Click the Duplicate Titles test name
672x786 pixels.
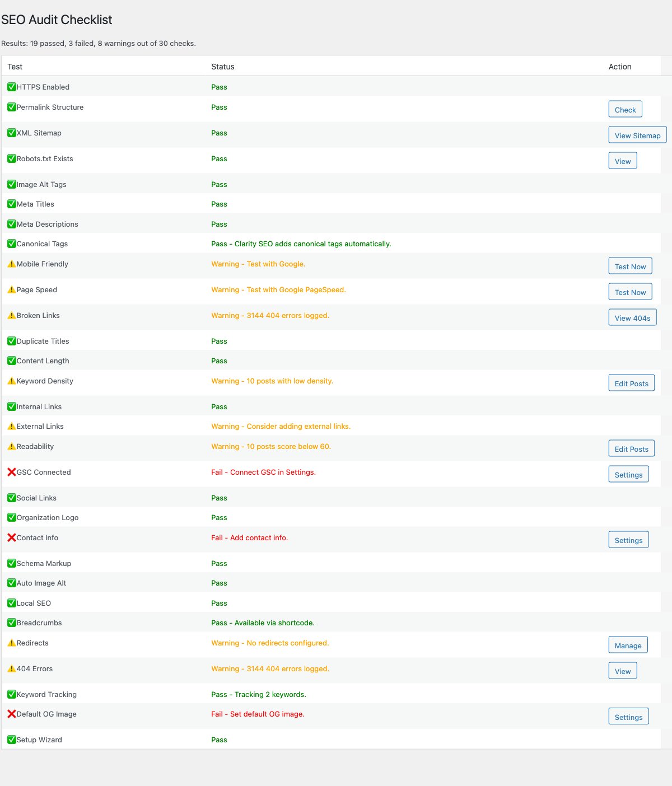coord(43,341)
